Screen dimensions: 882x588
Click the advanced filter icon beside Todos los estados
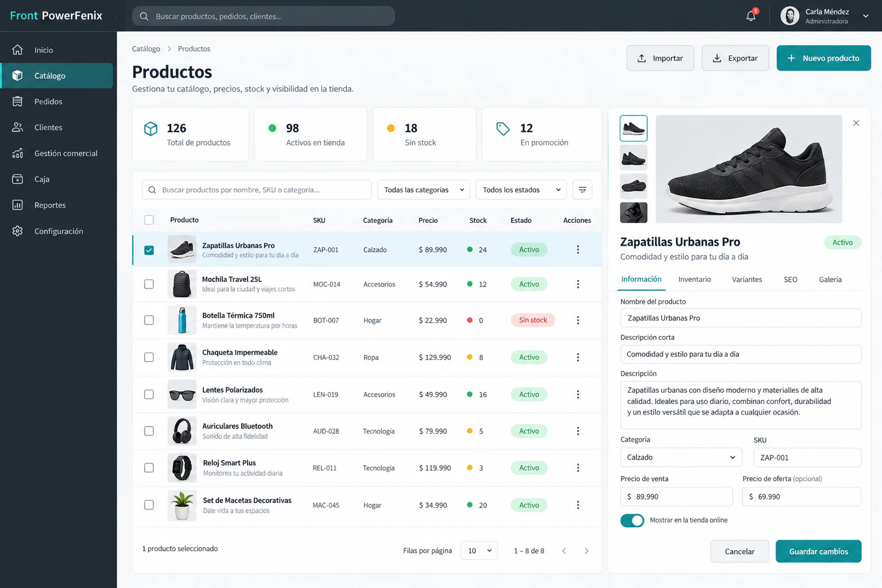[x=582, y=190]
